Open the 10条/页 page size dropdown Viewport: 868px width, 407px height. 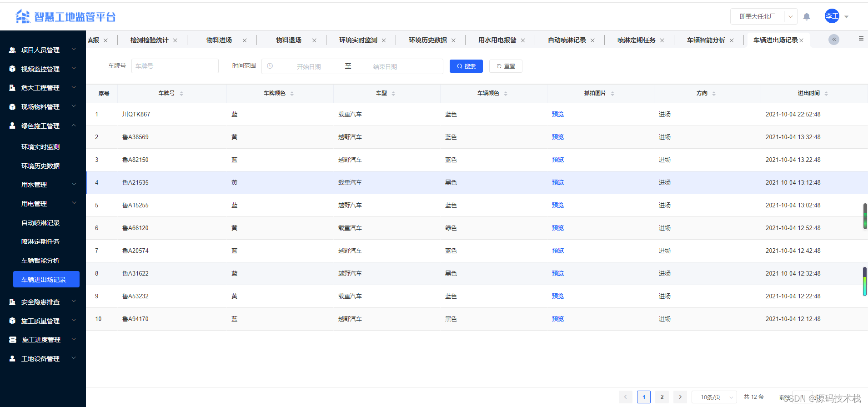click(x=714, y=397)
